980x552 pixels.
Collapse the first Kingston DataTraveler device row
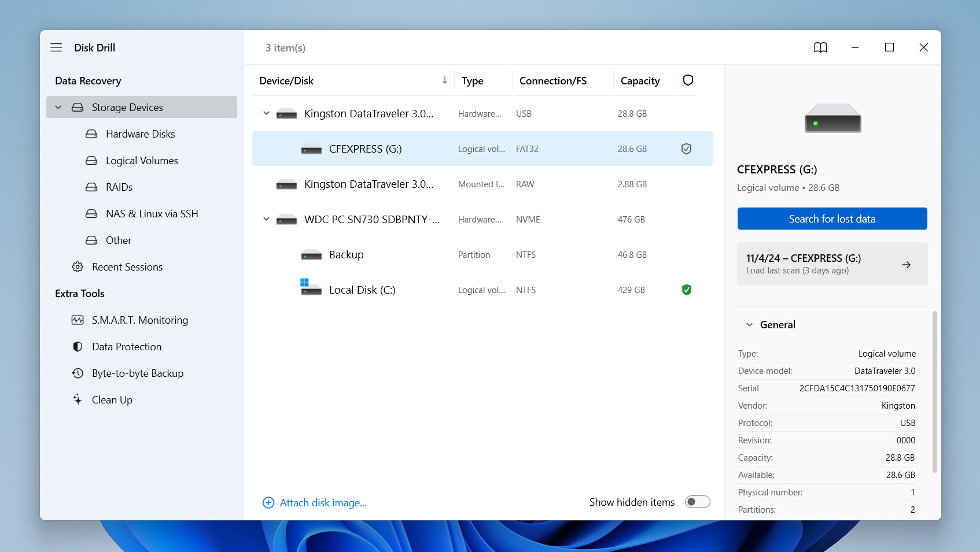click(x=266, y=113)
